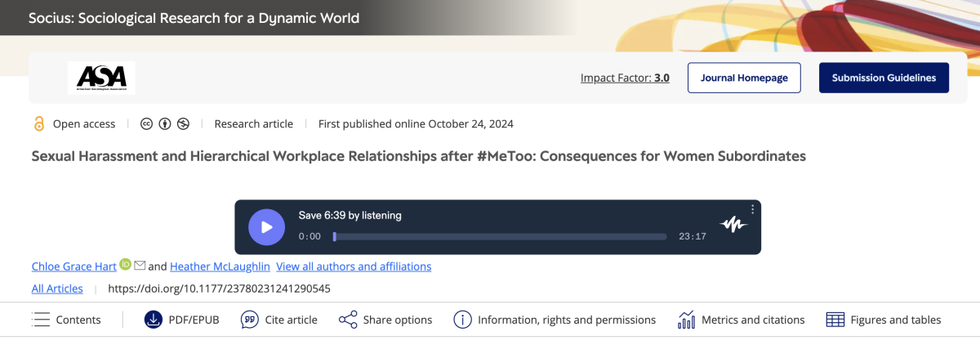Open author Heather McLaughlin link
This screenshot has height=345, width=980.
pyautogui.click(x=219, y=266)
